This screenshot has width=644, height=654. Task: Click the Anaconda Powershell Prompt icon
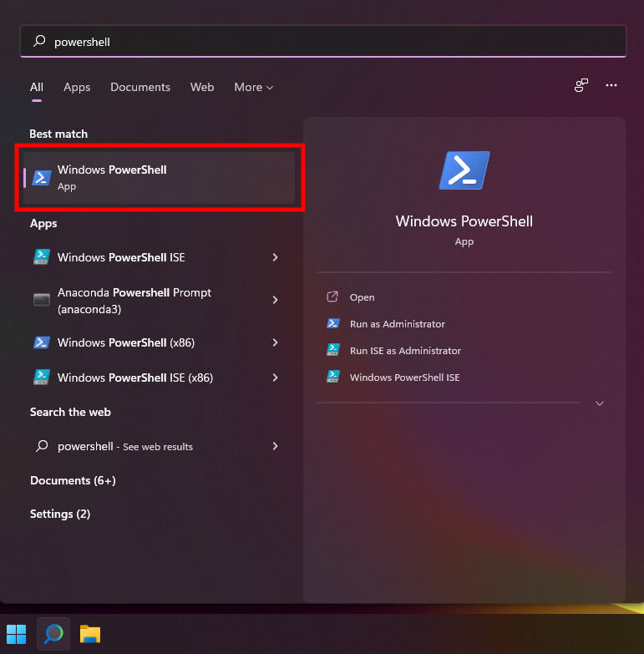tap(42, 300)
